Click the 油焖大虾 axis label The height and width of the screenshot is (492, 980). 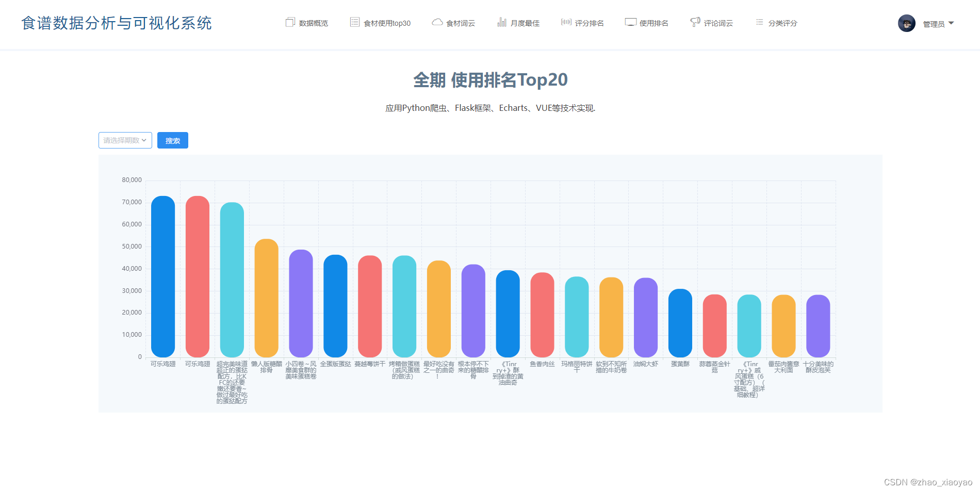coord(646,364)
